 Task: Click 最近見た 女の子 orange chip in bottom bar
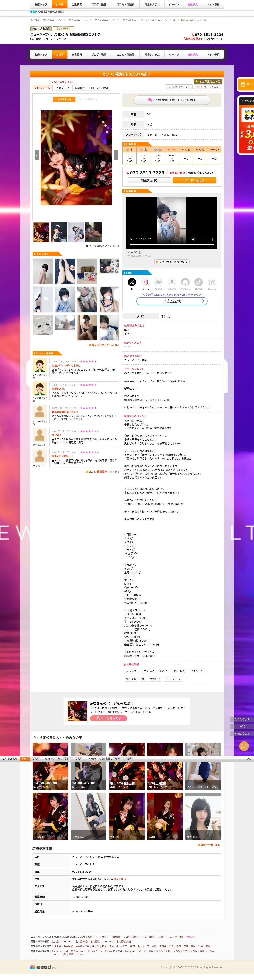click(25, 759)
